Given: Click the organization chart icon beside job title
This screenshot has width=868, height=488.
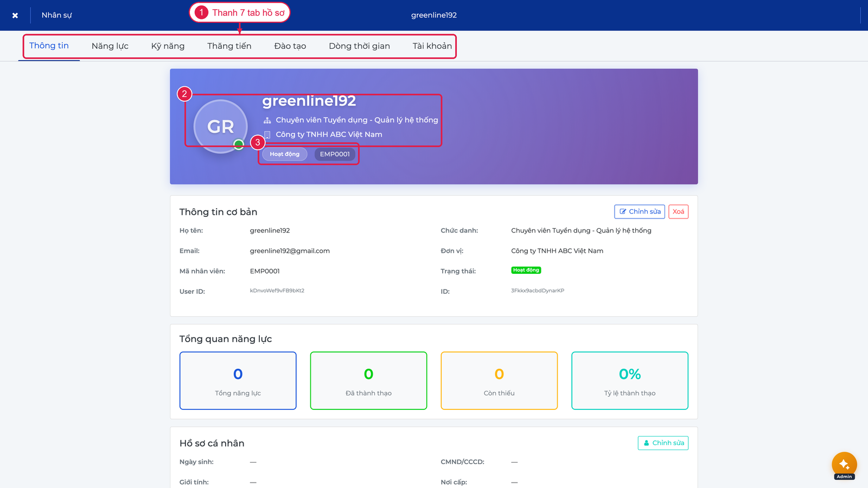Looking at the screenshot, I should [x=267, y=120].
